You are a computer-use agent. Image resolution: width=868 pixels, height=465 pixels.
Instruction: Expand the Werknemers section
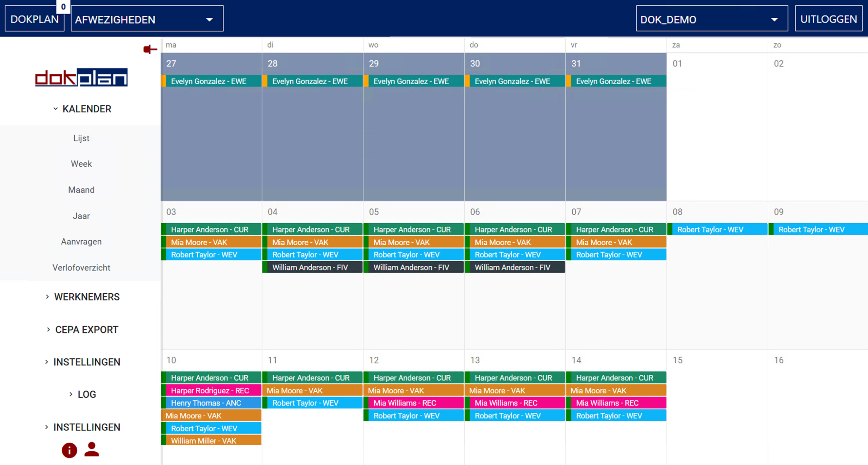pyautogui.click(x=83, y=297)
